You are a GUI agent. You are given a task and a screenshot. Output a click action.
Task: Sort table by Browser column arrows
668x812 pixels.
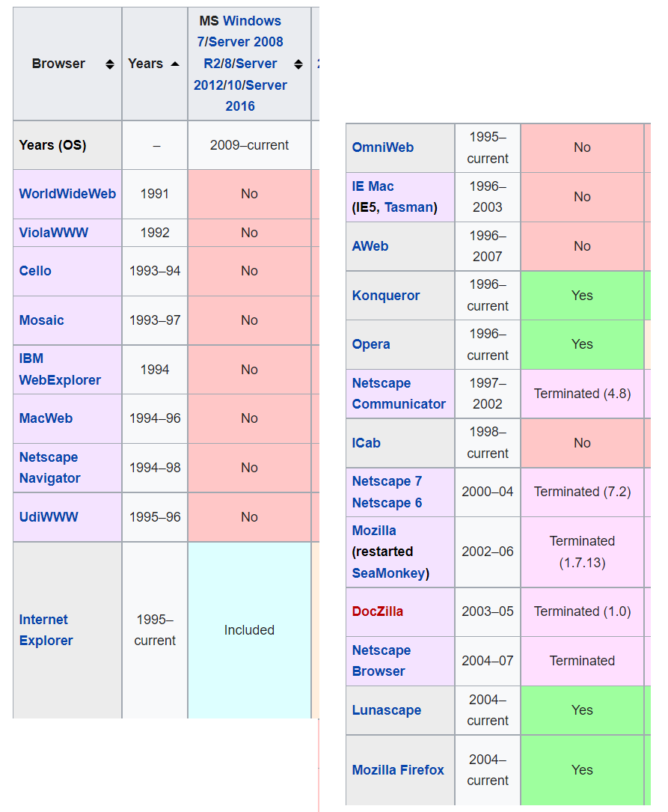coord(110,64)
